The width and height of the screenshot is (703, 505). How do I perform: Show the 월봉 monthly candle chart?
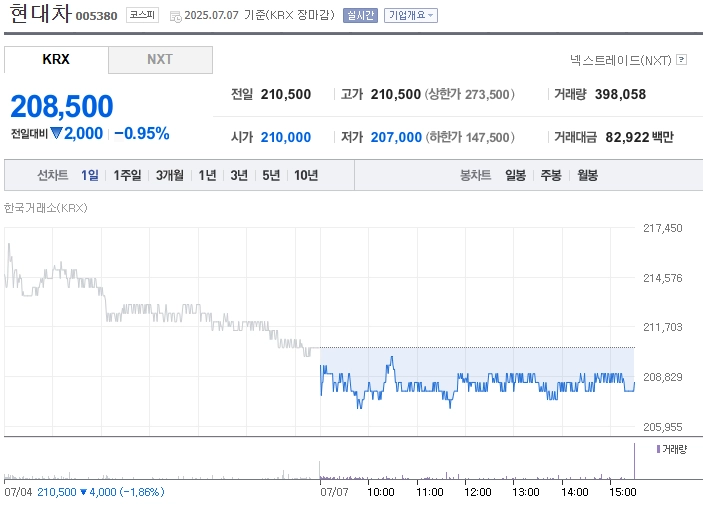(x=587, y=175)
